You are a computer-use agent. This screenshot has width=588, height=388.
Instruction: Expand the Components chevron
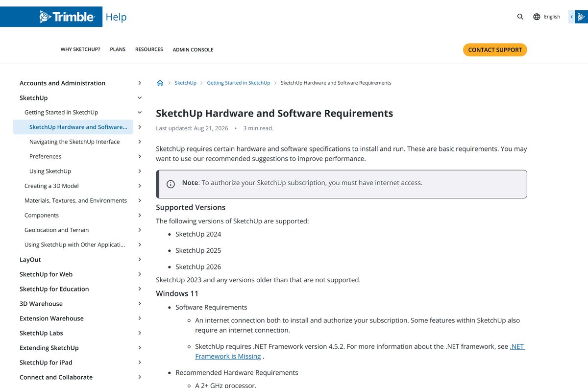click(x=140, y=215)
